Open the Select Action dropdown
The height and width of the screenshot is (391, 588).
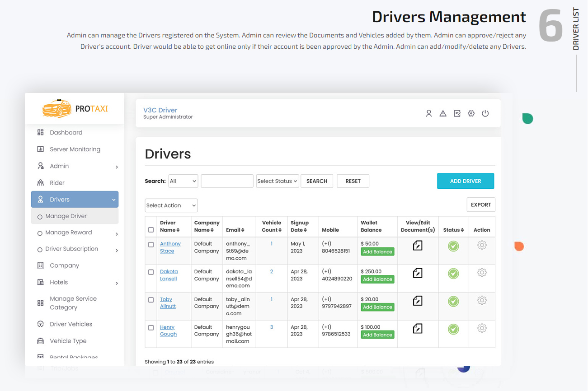tap(171, 205)
